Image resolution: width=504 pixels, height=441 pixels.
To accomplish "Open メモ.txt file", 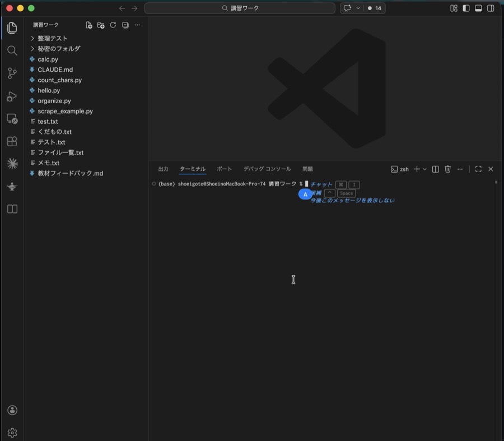I will 86,163.
